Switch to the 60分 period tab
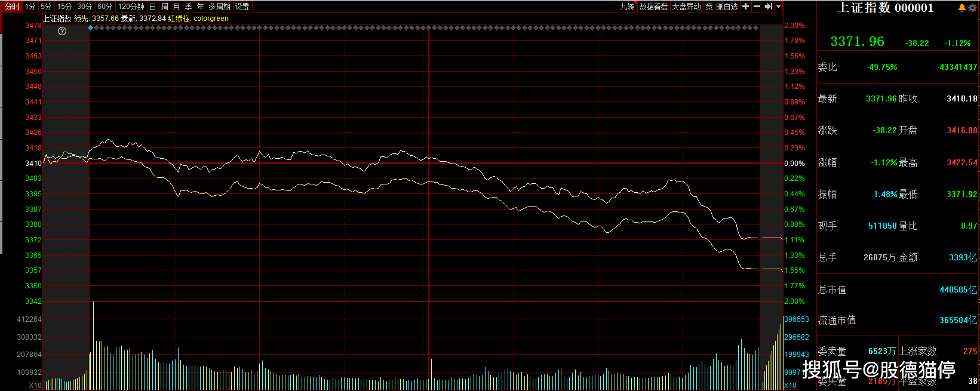 (105, 7)
